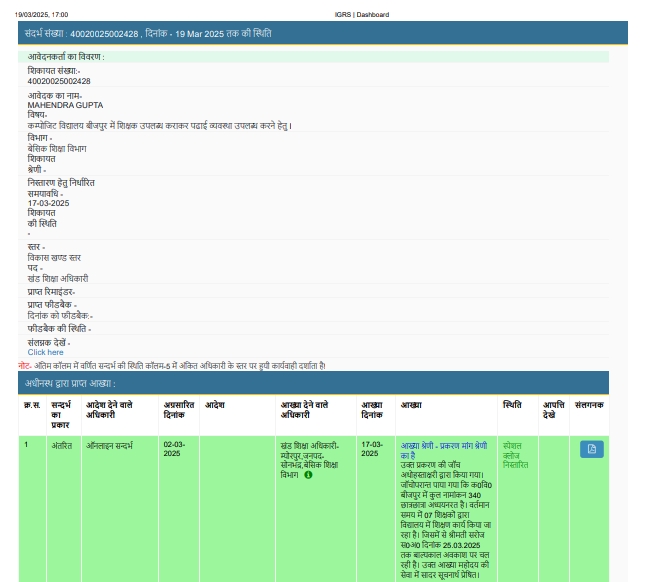Click the 'स्थिति' column header
645x582 pixels.
512,405
